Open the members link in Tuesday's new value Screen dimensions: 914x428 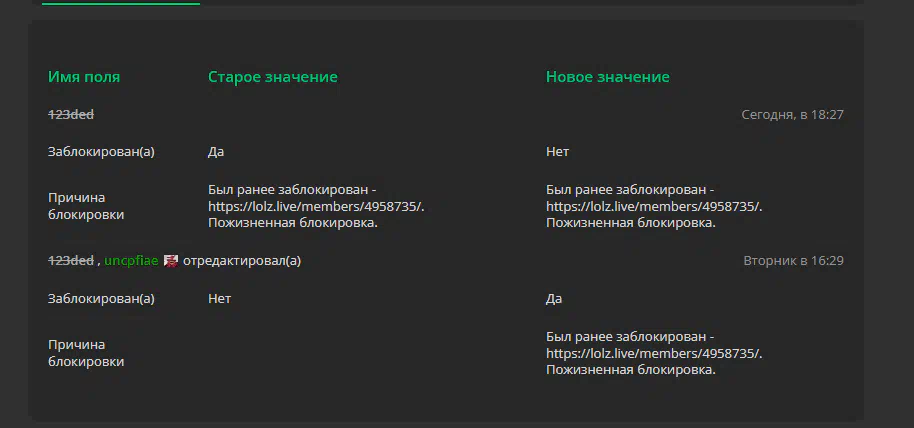tap(654, 353)
